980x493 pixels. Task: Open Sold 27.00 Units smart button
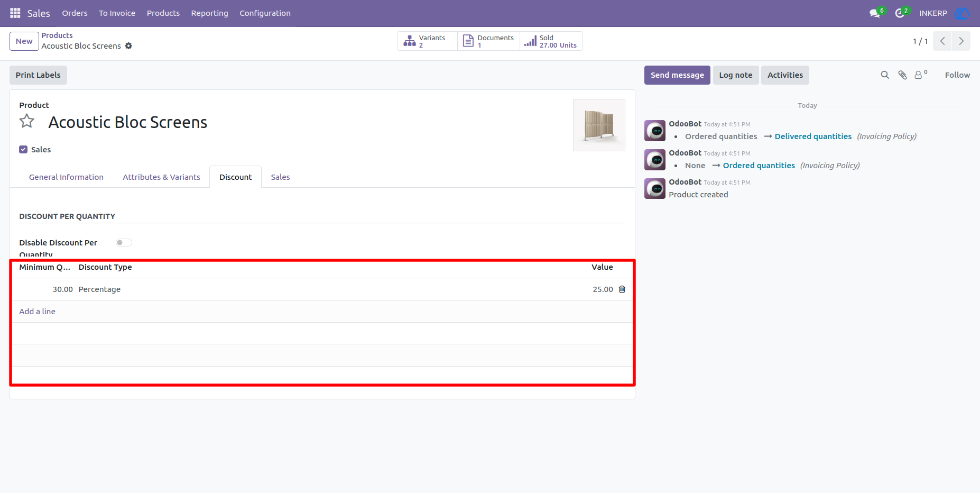pos(551,41)
